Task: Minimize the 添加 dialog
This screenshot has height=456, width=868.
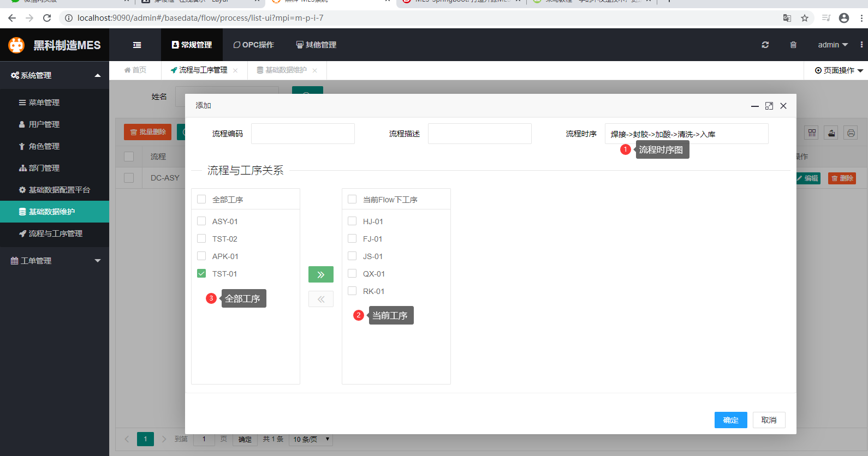Action: pos(755,106)
